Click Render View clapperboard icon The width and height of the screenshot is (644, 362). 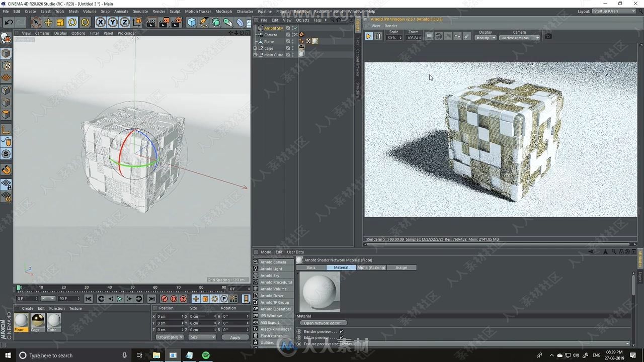[x=151, y=22]
